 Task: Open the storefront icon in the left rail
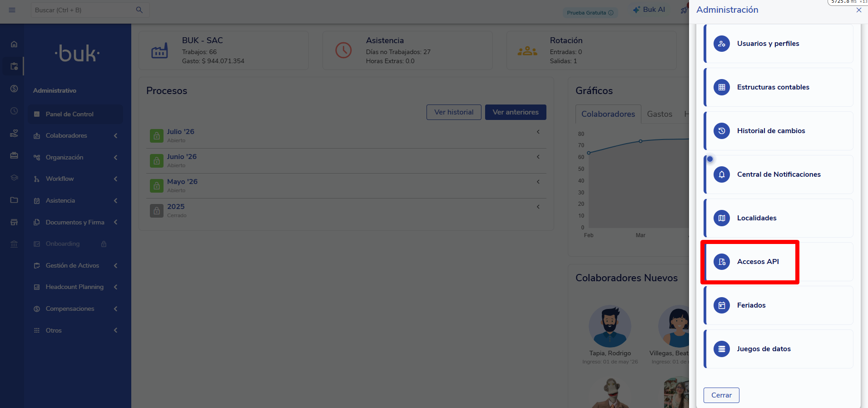(14, 222)
